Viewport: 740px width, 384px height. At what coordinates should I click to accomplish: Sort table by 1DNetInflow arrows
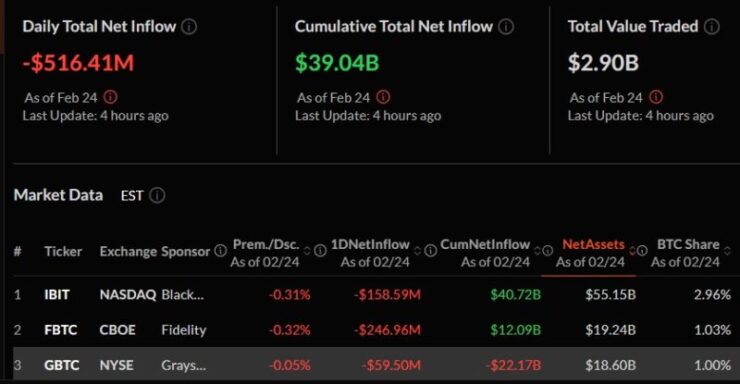point(417,251)
